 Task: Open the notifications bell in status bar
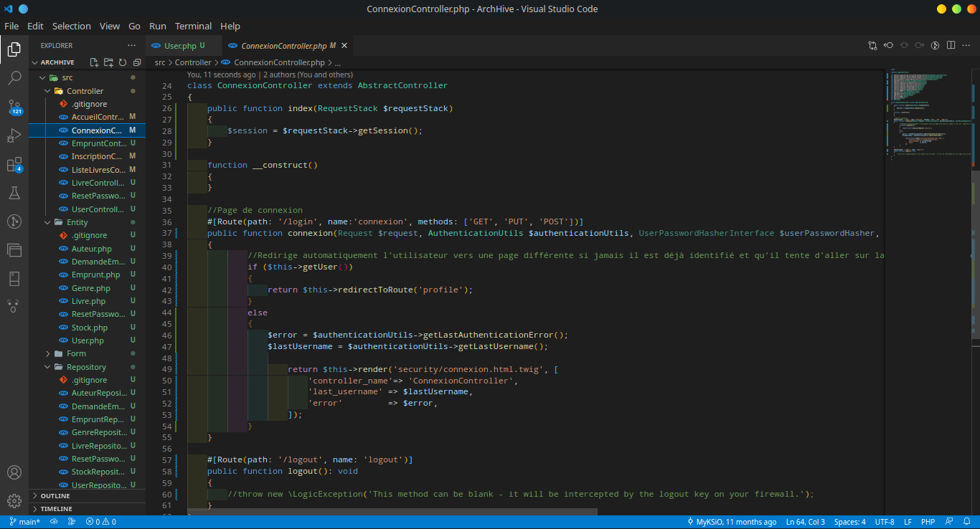tap(966, 522)
